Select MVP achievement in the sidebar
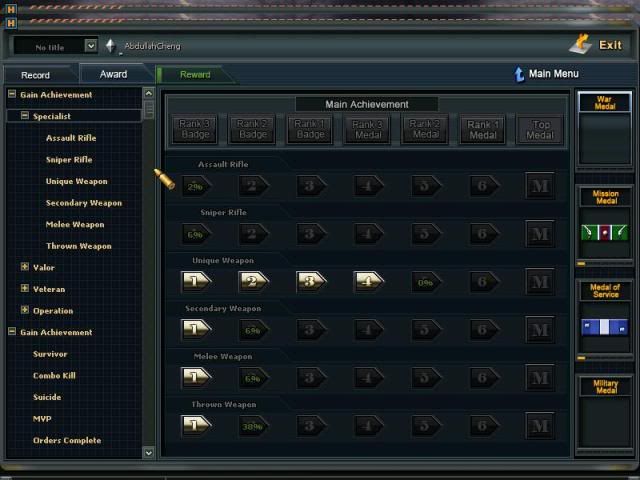This screenshot has width=640, height=480. pos(43,419)
